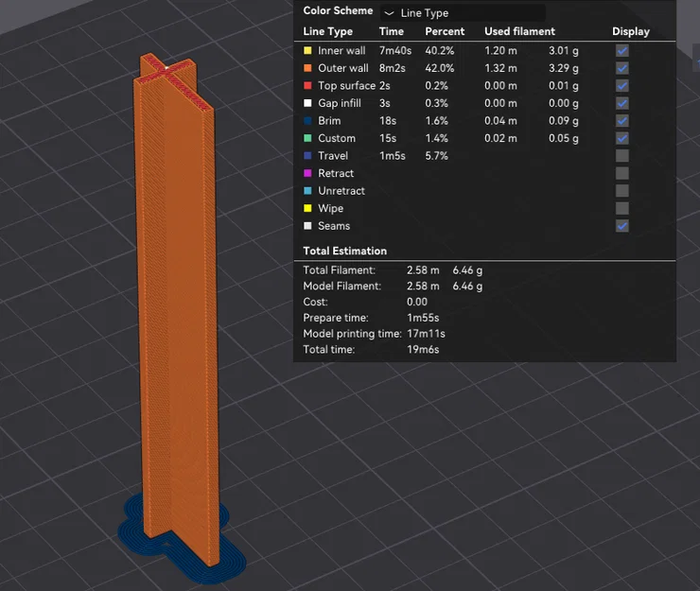The height and width of the screenshot is (591, 700).
Task: Enable the Wipe display checkbox
Action: pyautogui.click(x=621, y=208)
